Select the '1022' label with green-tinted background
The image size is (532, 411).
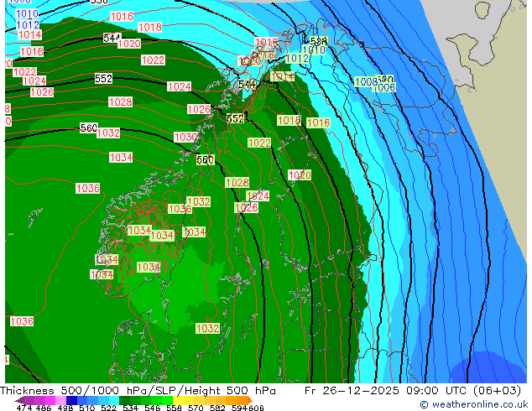[259, 143]
